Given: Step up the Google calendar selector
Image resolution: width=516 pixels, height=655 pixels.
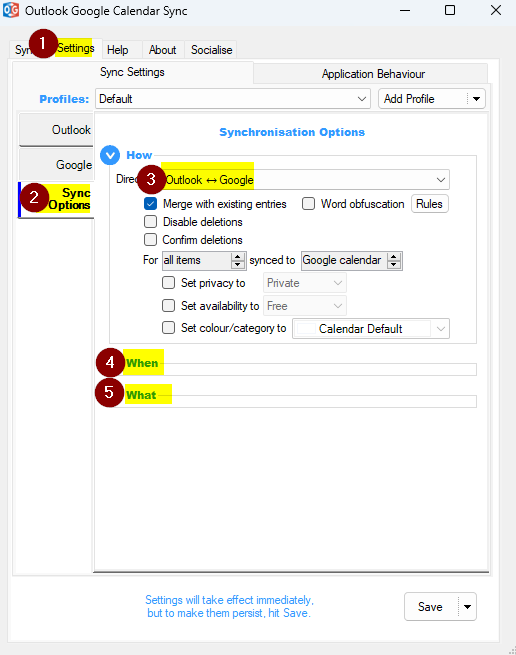Looking at the screenshot, I should pos(394,256).
